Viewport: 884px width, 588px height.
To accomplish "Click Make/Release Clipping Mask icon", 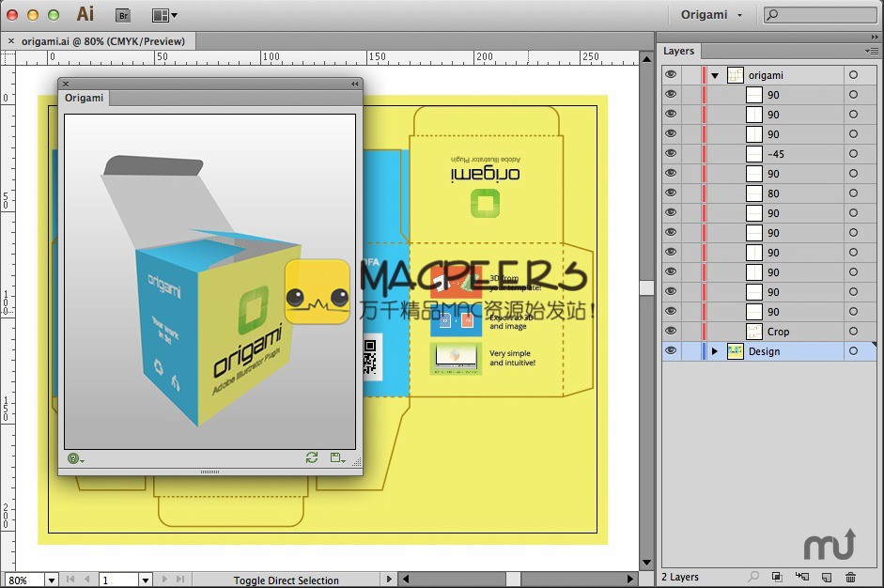I will pyautogui.click(x=777, y=577).
